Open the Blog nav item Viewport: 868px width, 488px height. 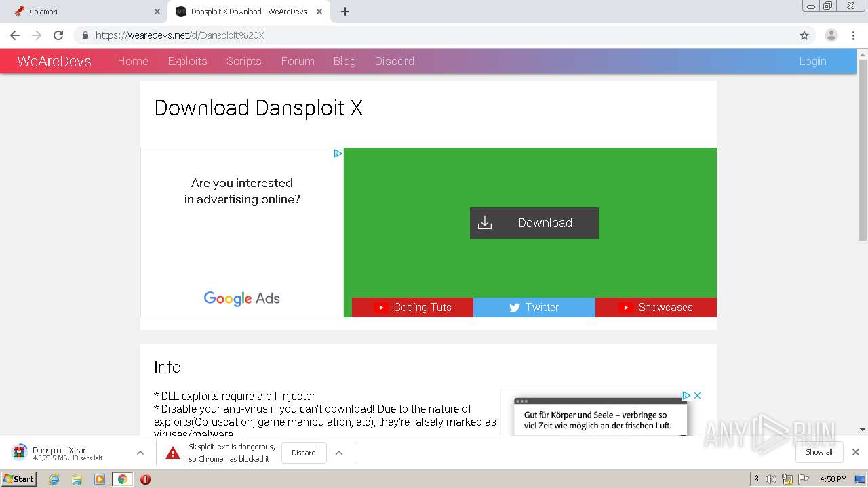344,61
